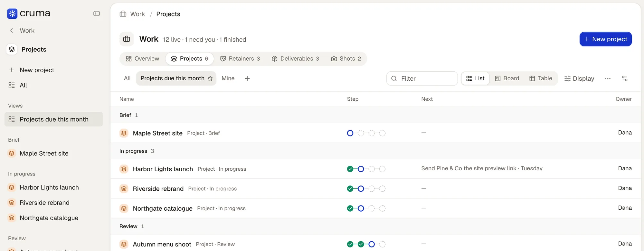Open the Shots tab
The height and width of the screenshot is (251, 644).
coord(346,59)
